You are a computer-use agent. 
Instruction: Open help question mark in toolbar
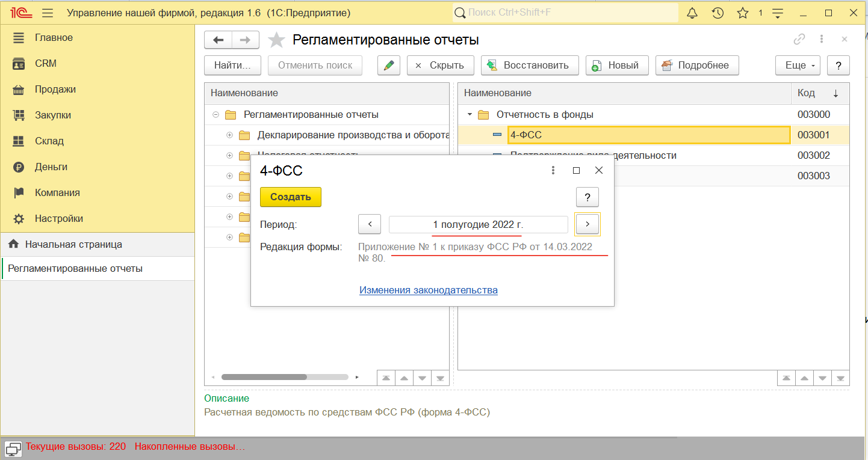(x=839, y=66)
